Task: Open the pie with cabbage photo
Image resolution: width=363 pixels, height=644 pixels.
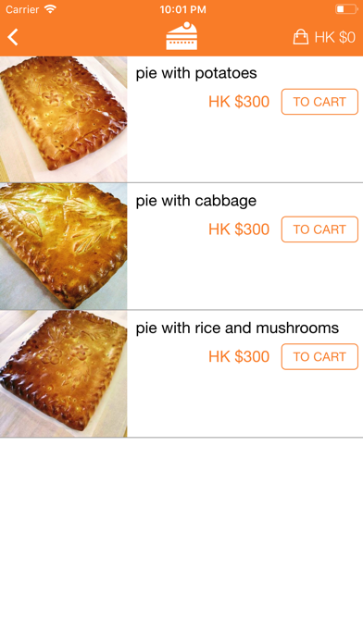Action: 63,246
